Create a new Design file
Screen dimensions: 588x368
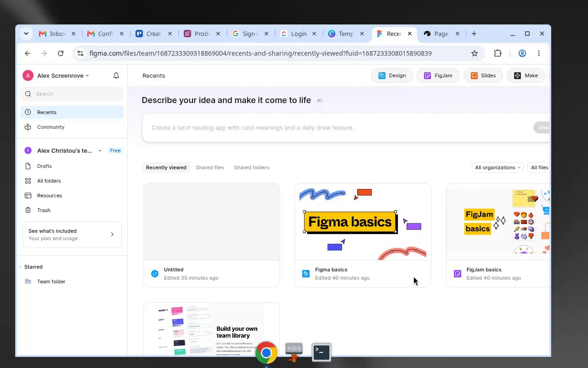392,75
